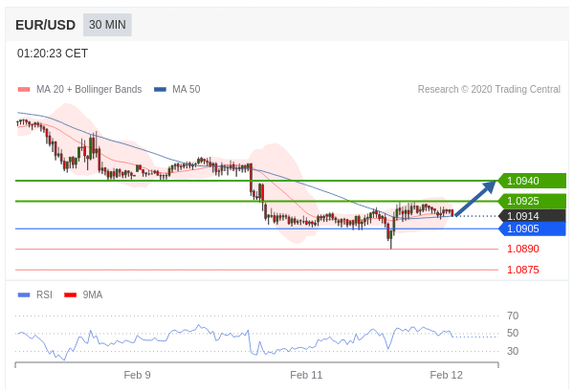This screenshot has height=392, width=573.
Task: Click the Feb 12 date axis label
Action: click(x=446, y=375)
